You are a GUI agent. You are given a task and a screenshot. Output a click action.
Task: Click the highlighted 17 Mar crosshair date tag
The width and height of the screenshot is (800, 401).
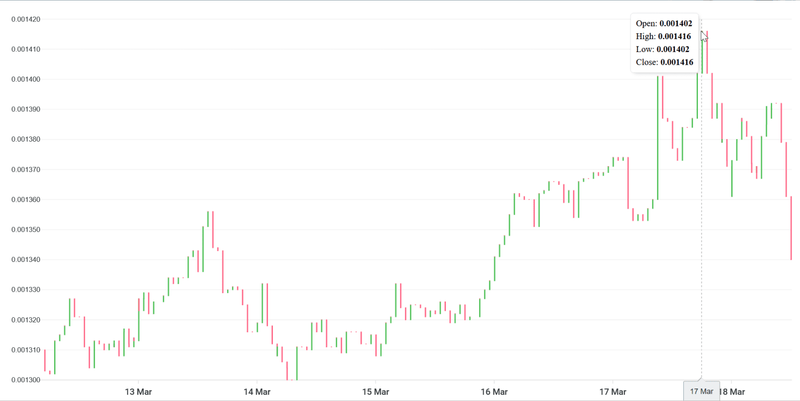[701, 391]
